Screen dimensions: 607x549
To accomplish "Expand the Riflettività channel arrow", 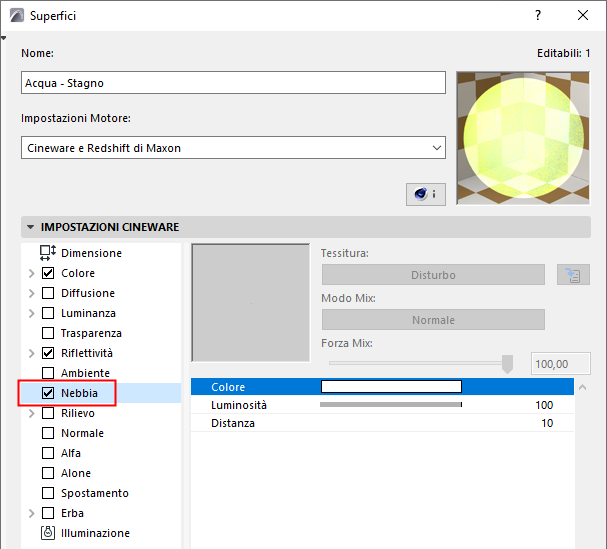I will click(32, 353).
